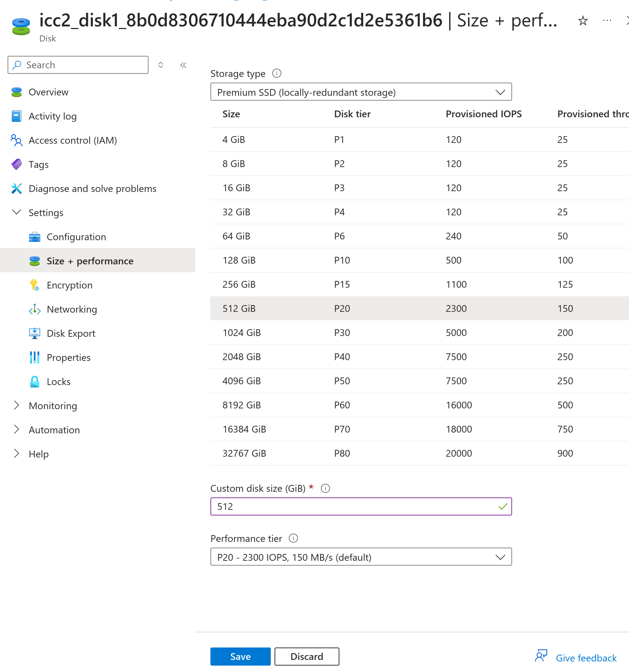Focus the sidebar Search box
The width and height of the screenshot is (629, 672).
tap(78, 65)
